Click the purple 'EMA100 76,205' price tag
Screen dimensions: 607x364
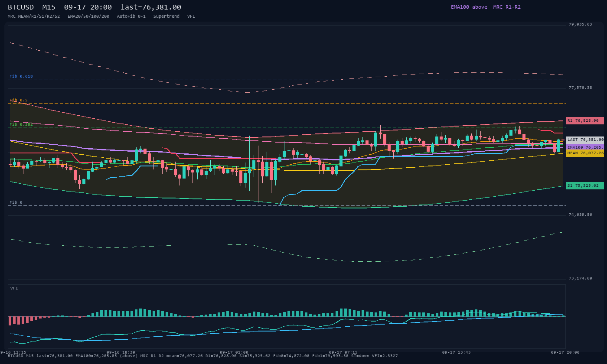[585, 147]
